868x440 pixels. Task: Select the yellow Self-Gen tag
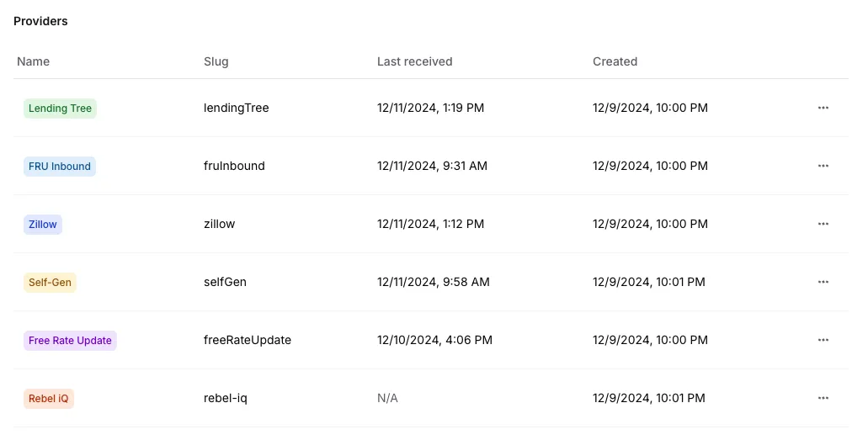pyautogui.click(x=50, y=283)
